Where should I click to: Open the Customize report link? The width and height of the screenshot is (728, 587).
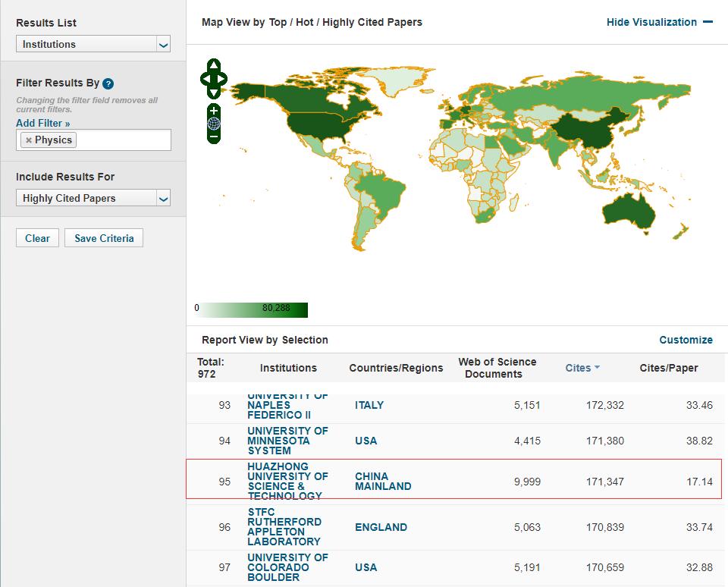pyautogui.click(x=686, y=340)
